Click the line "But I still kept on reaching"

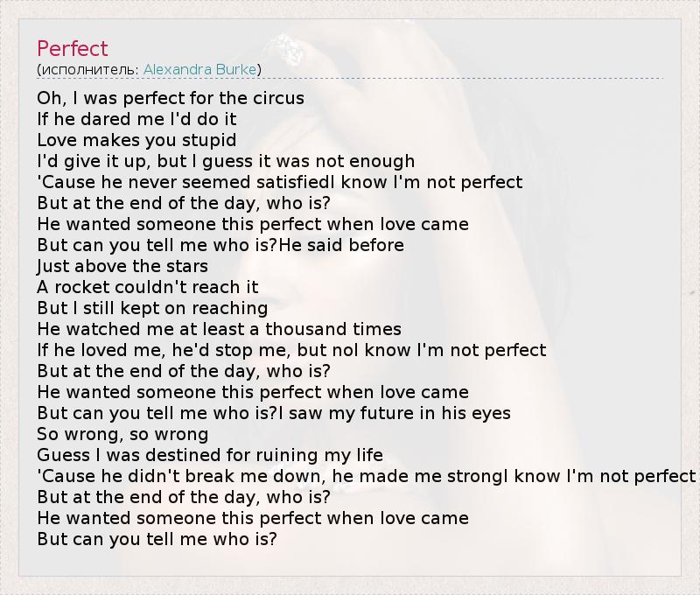(152, 308)
